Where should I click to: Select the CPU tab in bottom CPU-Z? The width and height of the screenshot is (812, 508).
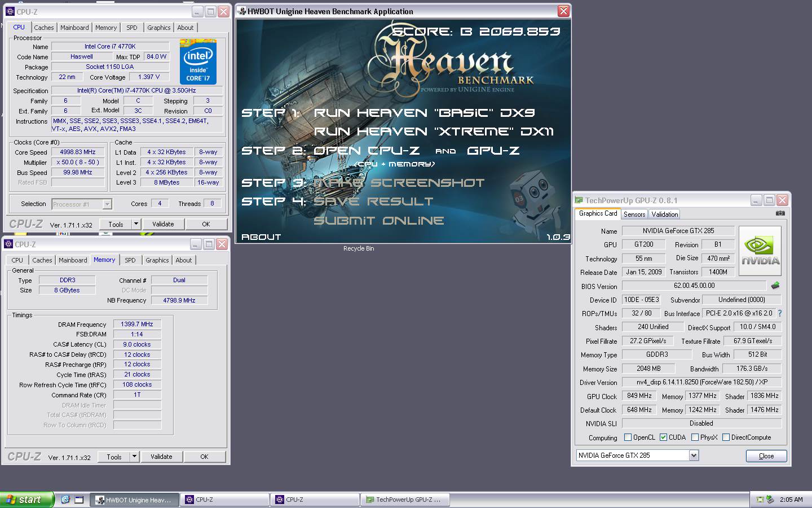click(17, 260)
